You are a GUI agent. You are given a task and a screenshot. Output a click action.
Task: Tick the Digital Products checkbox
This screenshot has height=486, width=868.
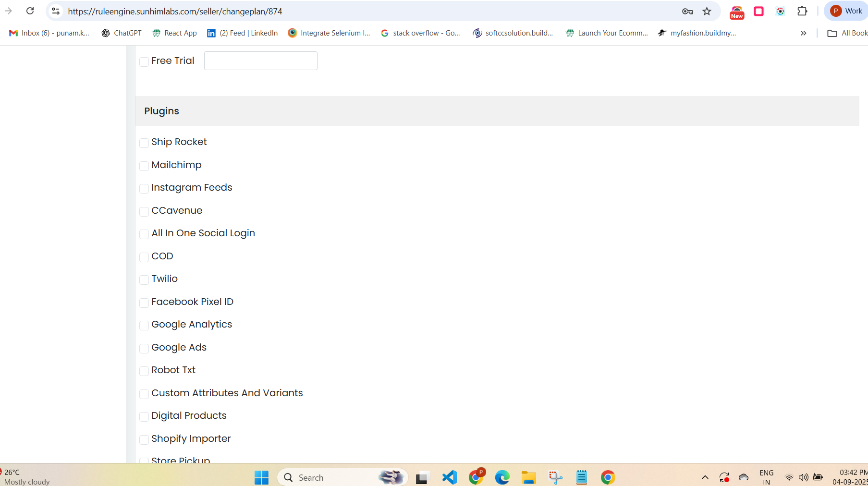tap(144, 416)
